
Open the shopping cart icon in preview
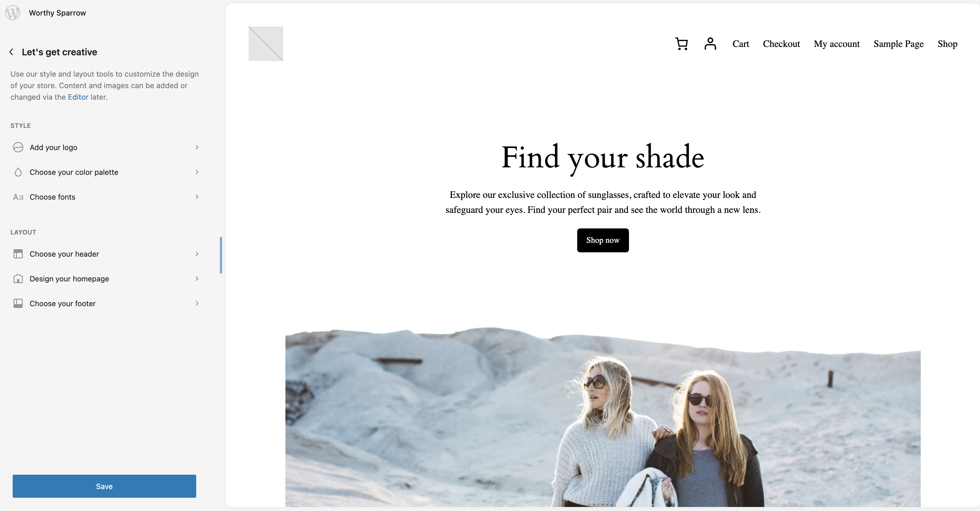(x=681, y=44)
